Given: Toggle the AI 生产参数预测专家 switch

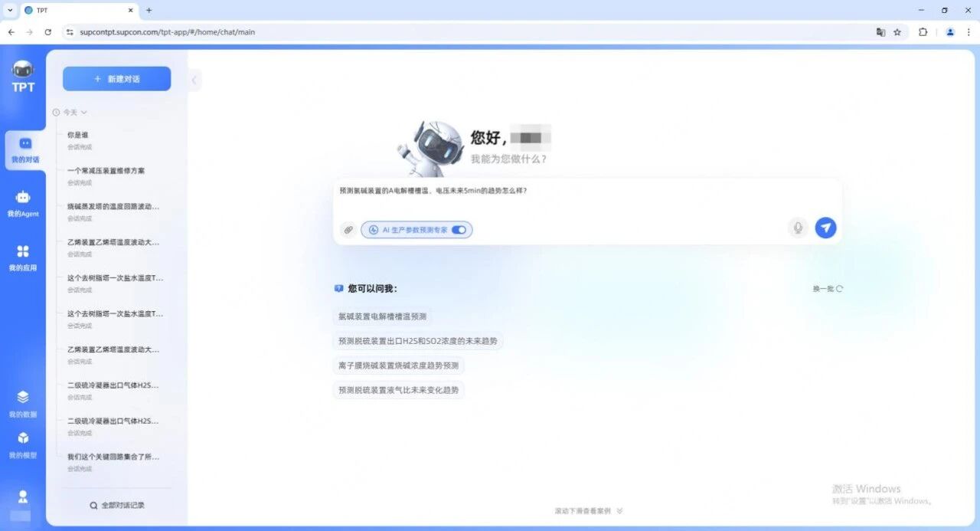Looking at the screenshot, I should coord(459,230).
